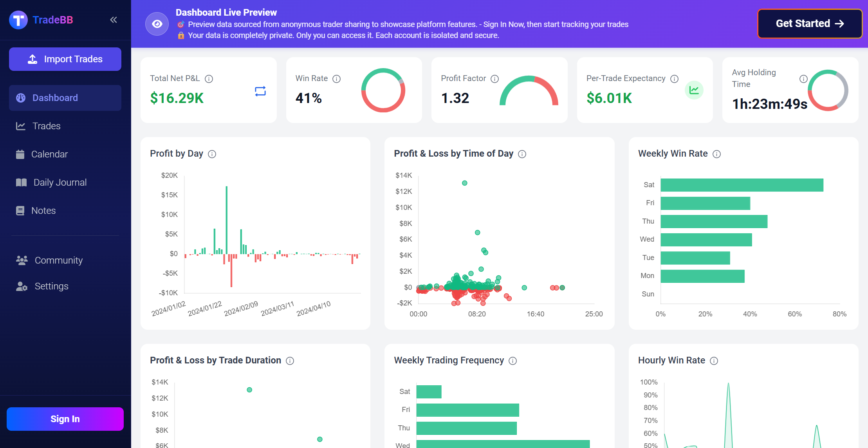Click the Import Trades button
This screenshot has width=868, height=448.
pos(65,59)
